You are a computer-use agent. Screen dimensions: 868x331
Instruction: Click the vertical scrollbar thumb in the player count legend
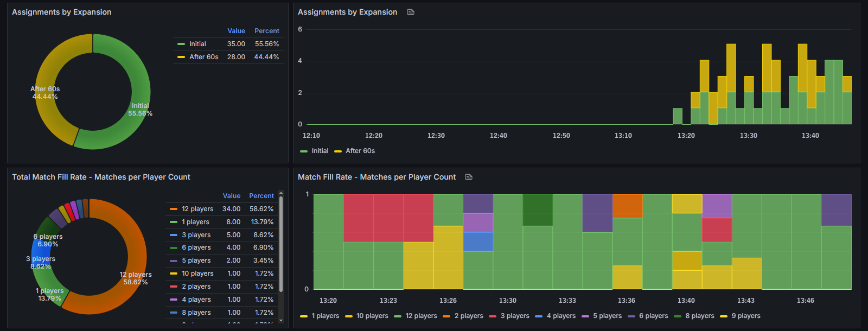point(281,244)
